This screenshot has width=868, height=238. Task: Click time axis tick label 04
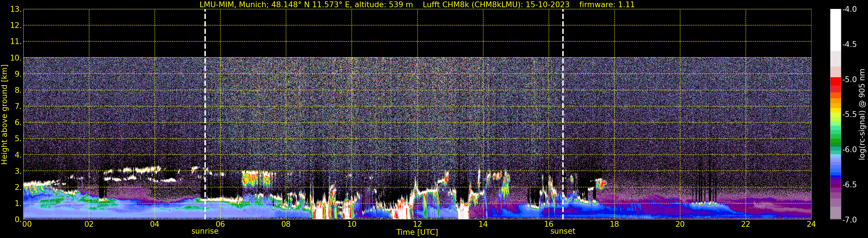click(x=155, y=224)
